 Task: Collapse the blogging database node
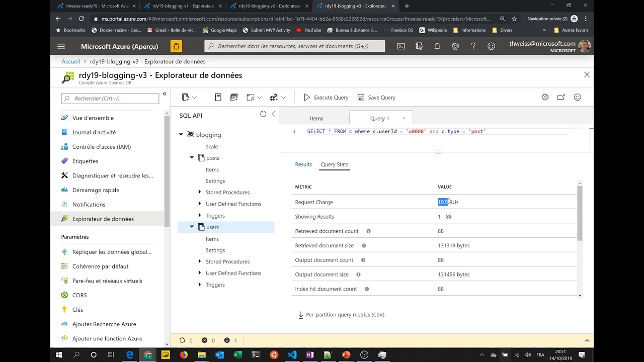[x=181, y=134]
